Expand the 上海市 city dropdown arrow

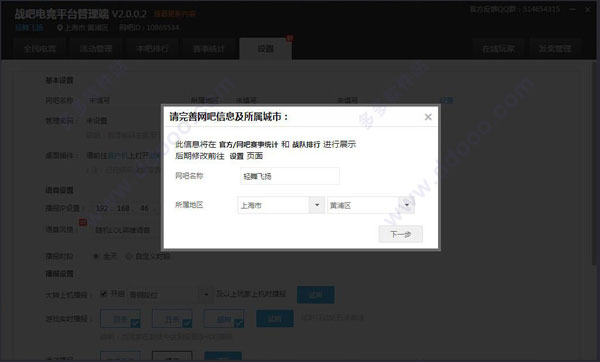317,205
